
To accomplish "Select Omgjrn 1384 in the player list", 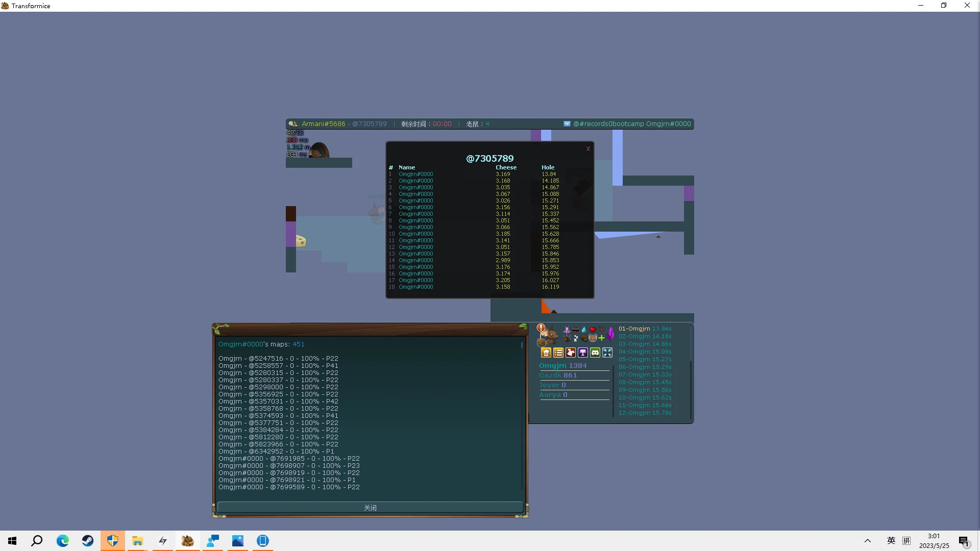I will click(x=563, y=366).
